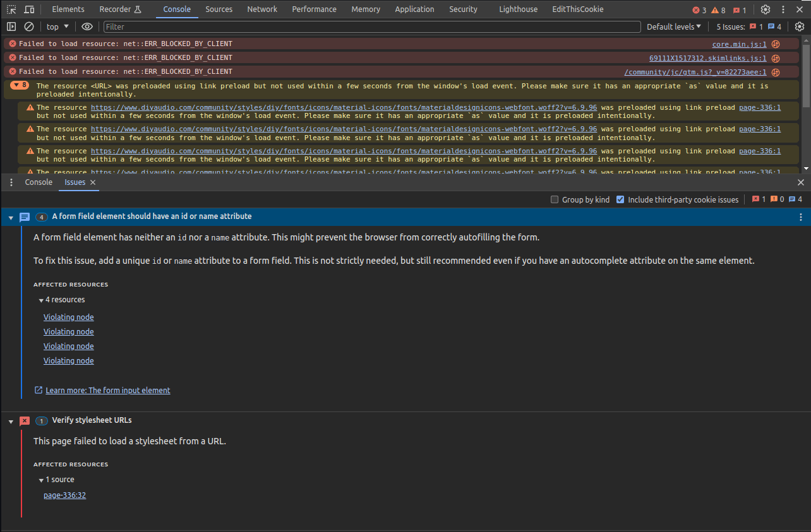Click the red error icon on core.min.js message
The width and height of the screenshot is (811, 532).
(13, 44)
